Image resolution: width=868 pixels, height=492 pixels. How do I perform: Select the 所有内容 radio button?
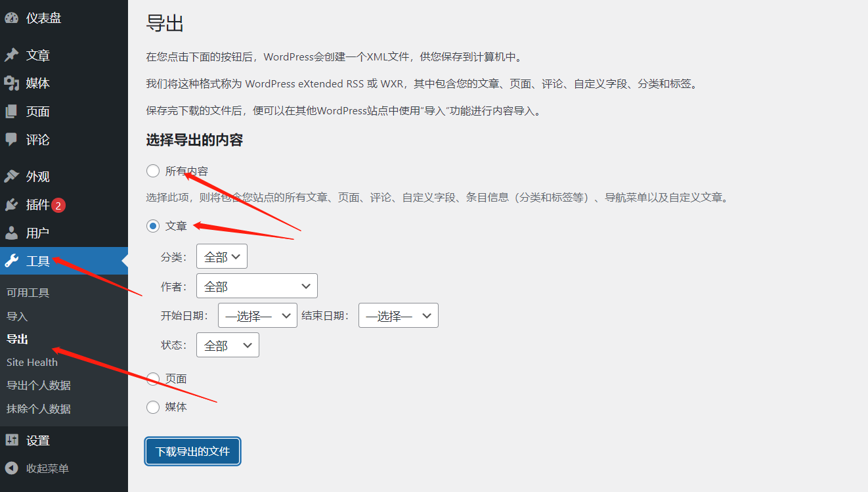click(153, 171)
